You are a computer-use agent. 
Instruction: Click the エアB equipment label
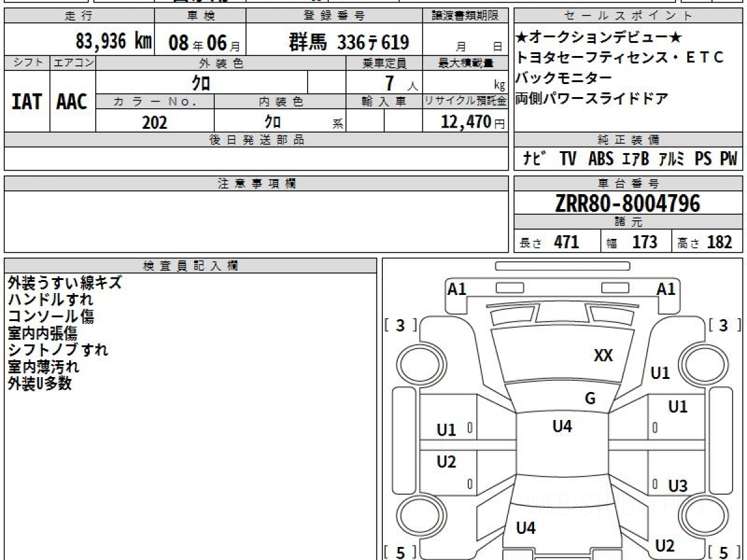coord(635,159)
